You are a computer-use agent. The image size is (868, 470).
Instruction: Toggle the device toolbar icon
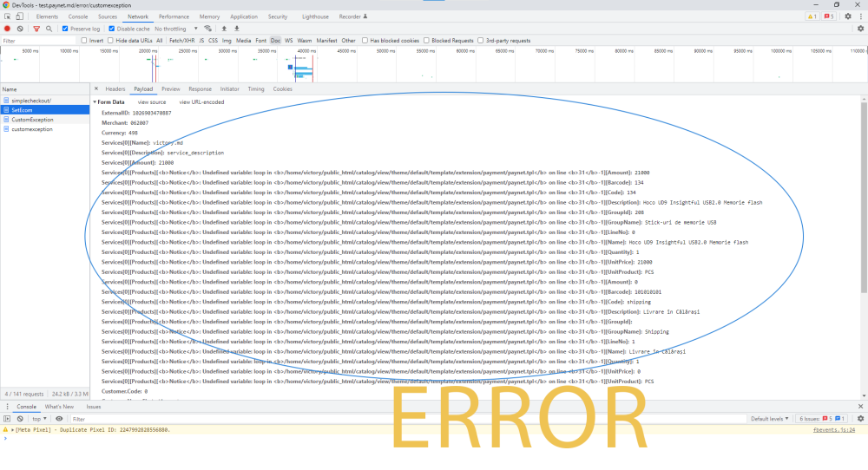point(19,16)
